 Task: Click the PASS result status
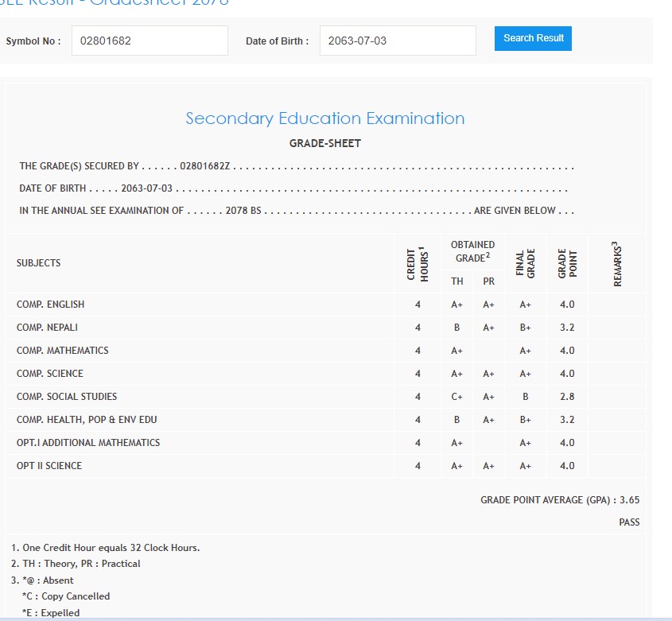tap(629, 522)
